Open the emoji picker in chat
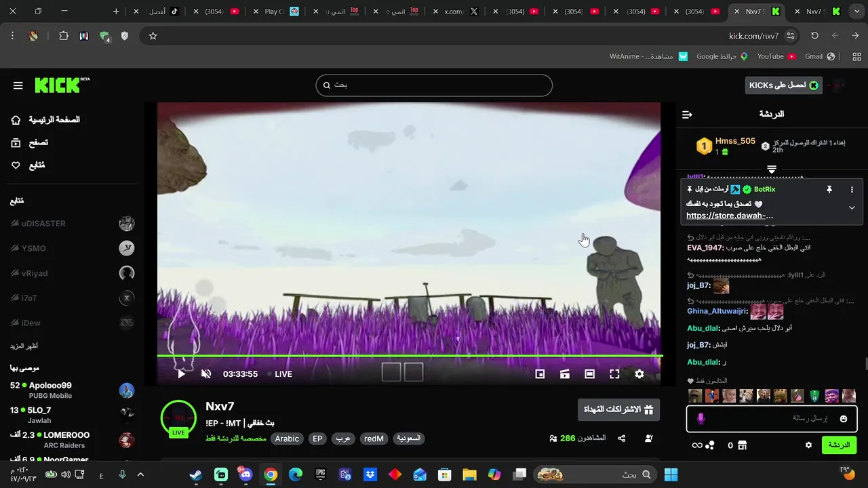Viewport: 868px width, 488px height. 844,419
